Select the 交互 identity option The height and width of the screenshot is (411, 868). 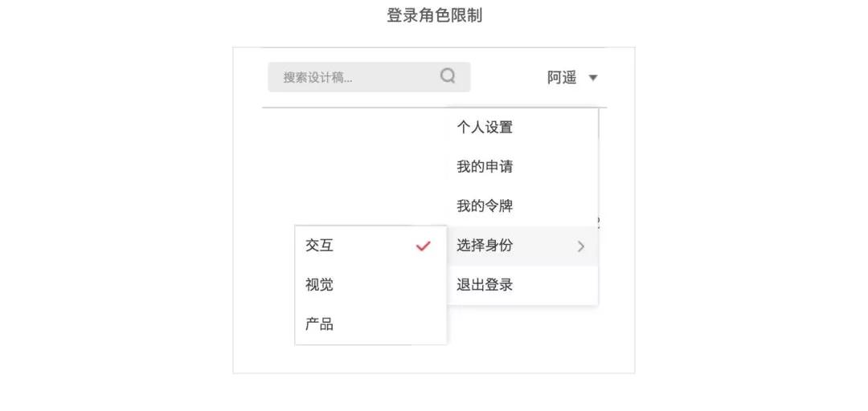(371, 246)
